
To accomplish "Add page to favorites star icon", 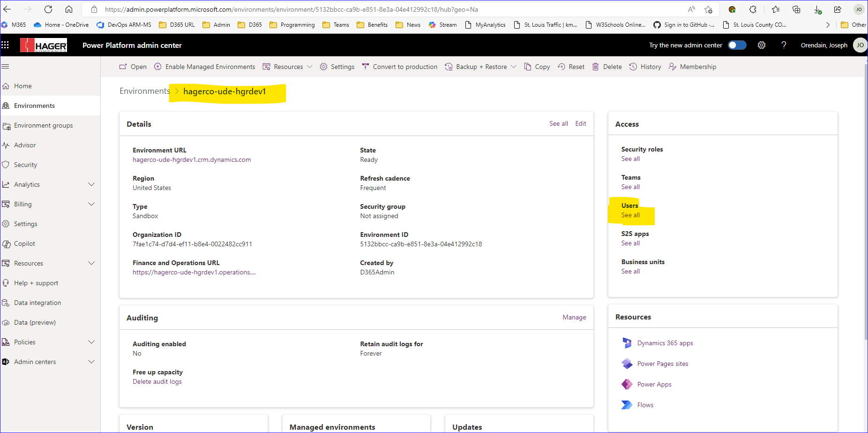I will click(x=708, y=9).
